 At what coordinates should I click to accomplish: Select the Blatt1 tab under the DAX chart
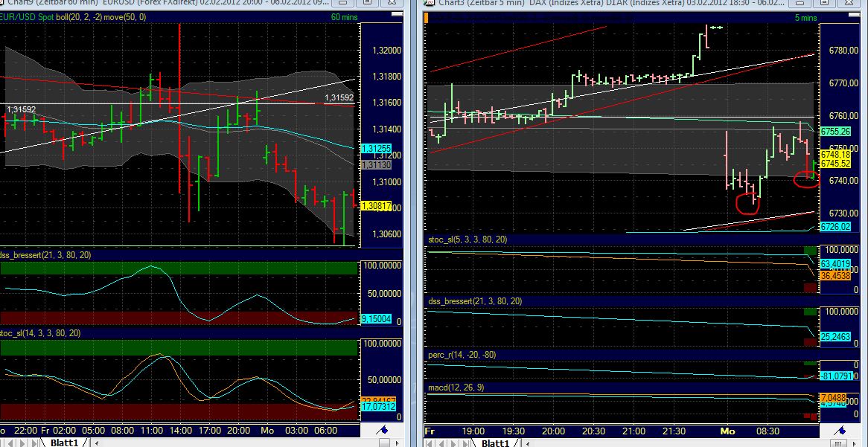pos(494,441)
